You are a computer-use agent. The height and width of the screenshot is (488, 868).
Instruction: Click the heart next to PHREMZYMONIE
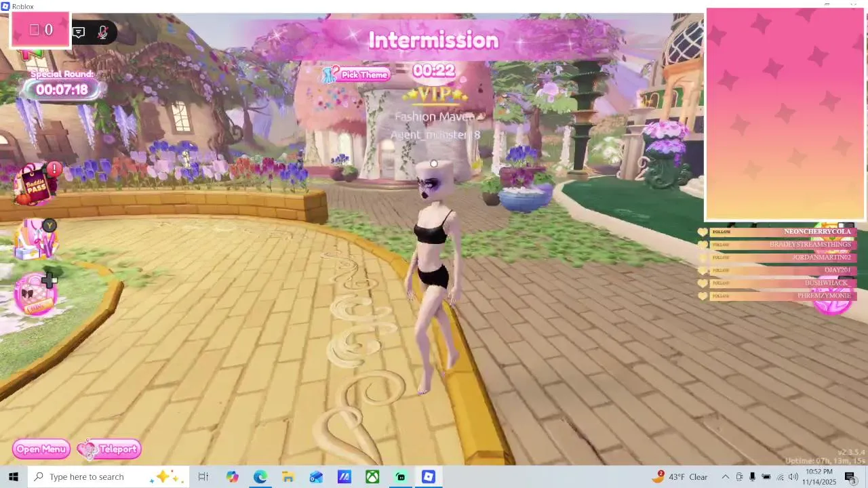[x=703, y=296]
